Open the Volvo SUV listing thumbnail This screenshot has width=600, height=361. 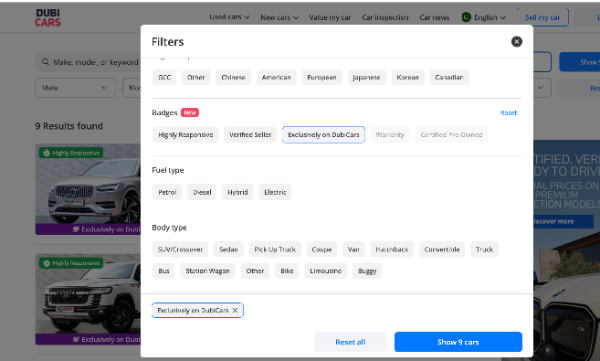click(88, 189)
